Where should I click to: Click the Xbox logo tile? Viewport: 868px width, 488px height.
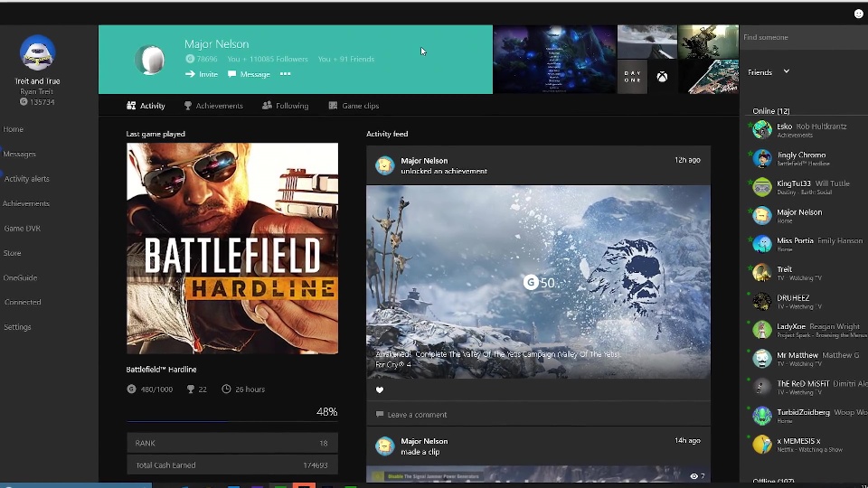click(662, 77)
